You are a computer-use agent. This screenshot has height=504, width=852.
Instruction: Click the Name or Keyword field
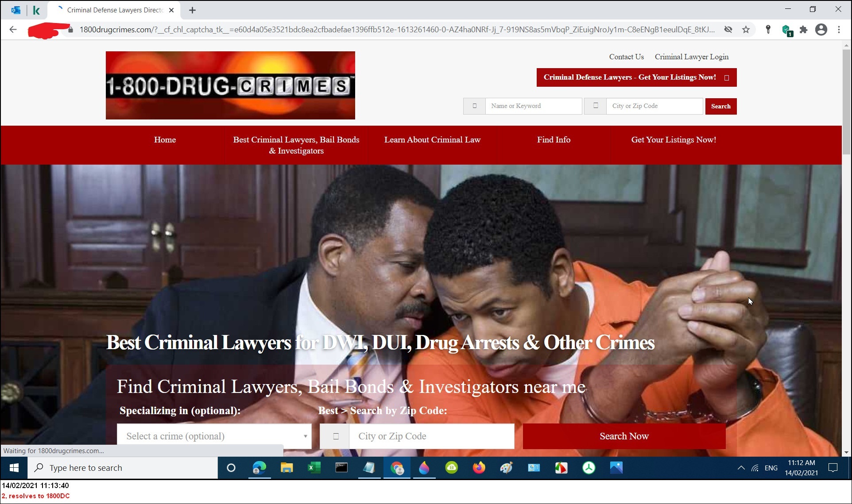point(533,106)
